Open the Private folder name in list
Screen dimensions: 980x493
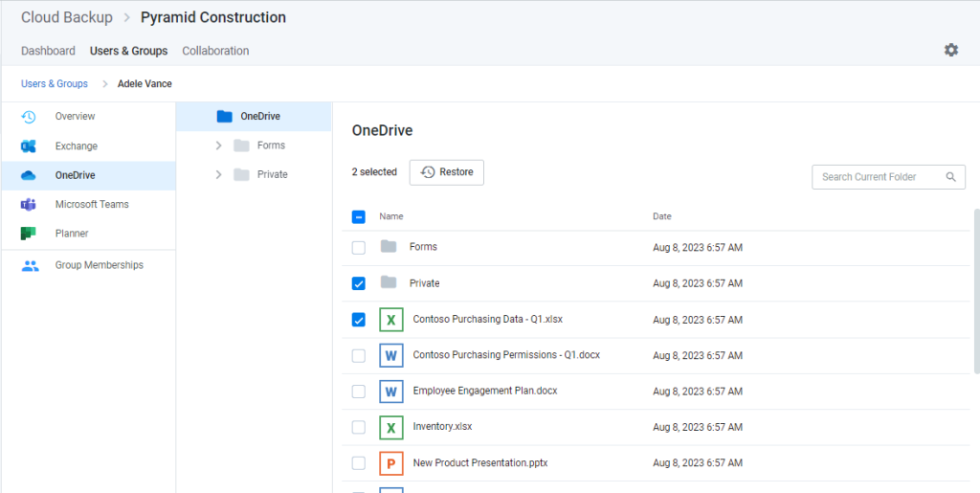coord(424,283)
